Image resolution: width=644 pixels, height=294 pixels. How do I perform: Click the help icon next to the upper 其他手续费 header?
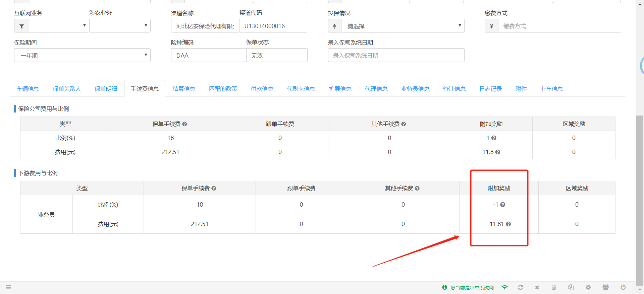point(404,124)
